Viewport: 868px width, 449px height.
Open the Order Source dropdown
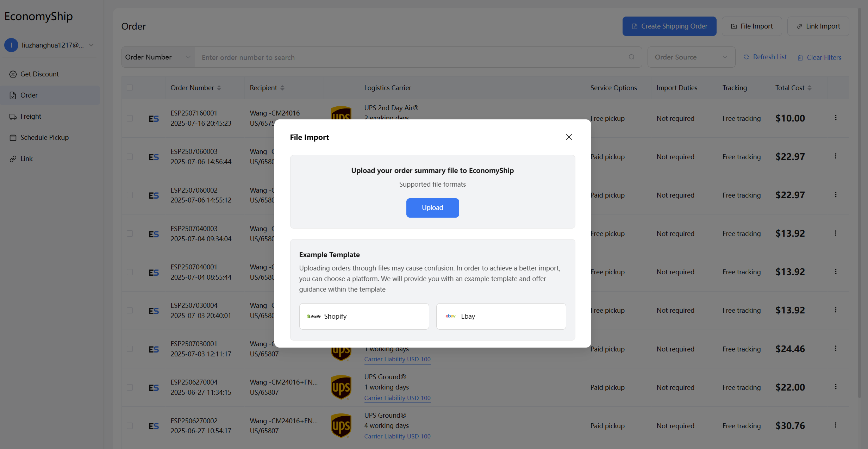coord(691,57)
